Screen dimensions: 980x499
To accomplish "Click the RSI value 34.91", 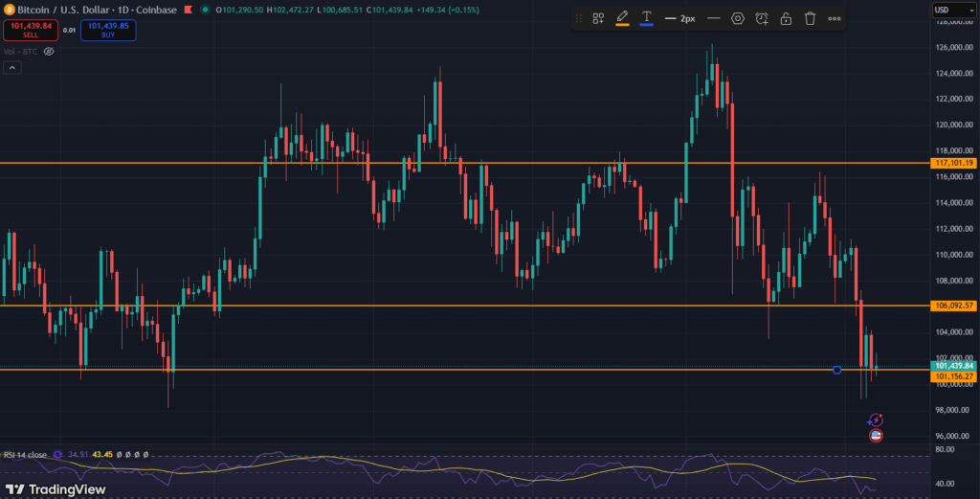I will click(x=78, y=455).
